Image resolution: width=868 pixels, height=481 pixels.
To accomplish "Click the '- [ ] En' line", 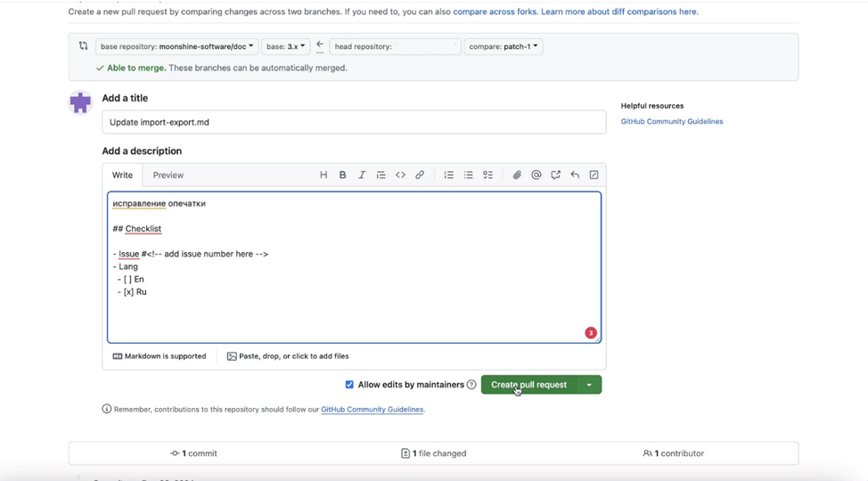I will (x=131, y=279).
